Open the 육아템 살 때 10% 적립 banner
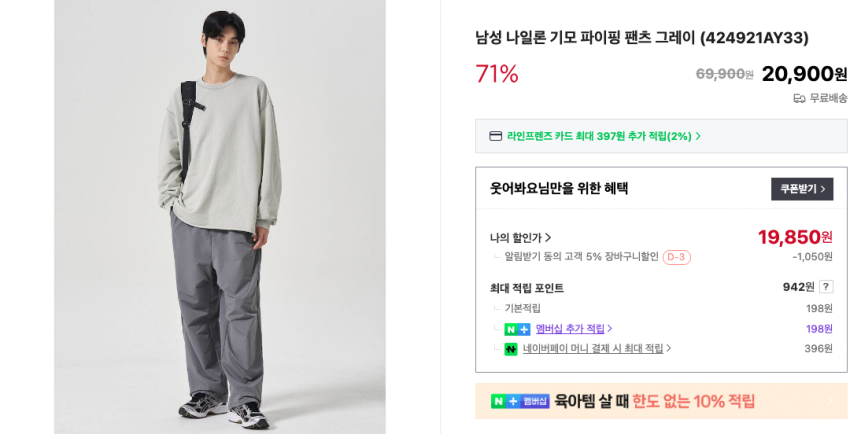Screen dimensions: 850x434 tap(655, 401)
